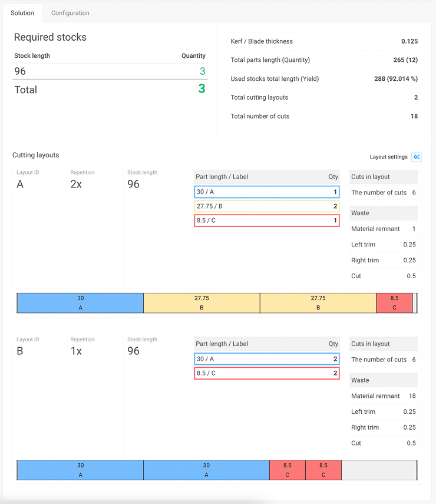Select the 27.75 / B part row in layout A
The height and width of the screenshot is (504, 436).
pos(266,206)
